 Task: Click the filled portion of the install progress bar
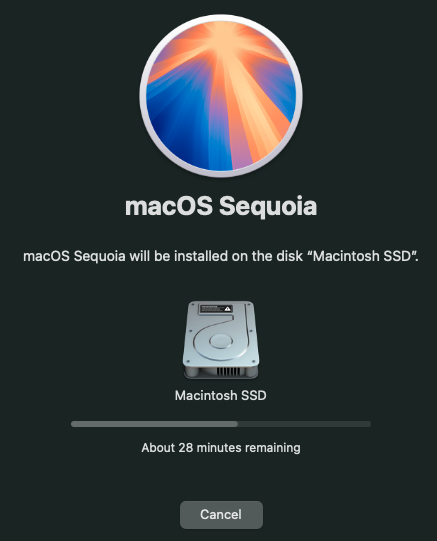pyautogui.click(x=154, y=424)
